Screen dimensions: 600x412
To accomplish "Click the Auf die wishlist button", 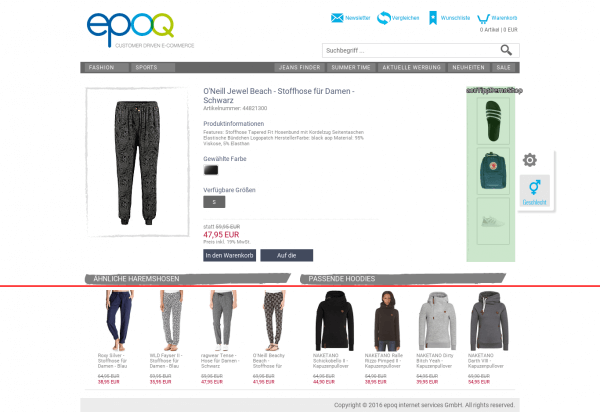I will (x=287, y=255).
